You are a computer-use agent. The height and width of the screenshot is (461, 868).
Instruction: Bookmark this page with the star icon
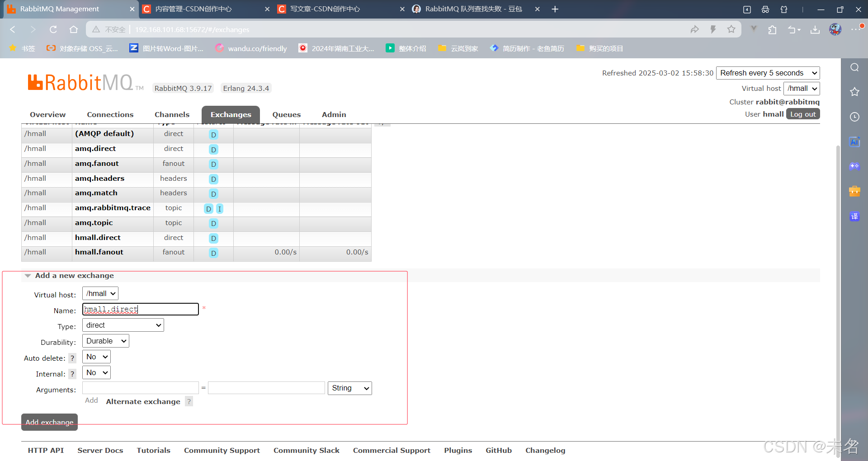pos(731,29)
